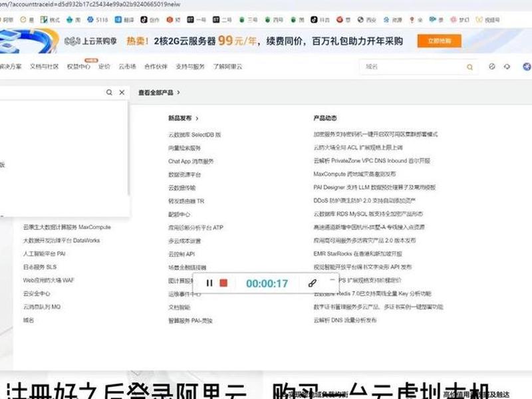
Task: Stop the recording with red square button
Action: coord(223,283)
